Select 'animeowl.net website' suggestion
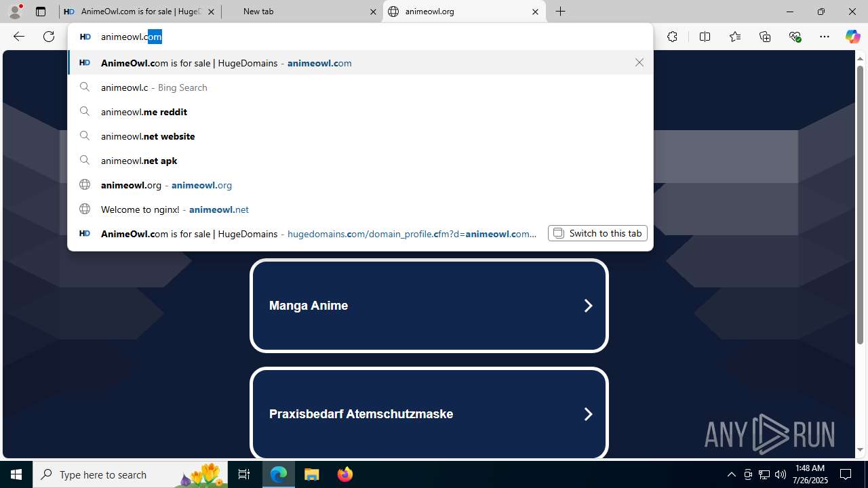 coord(360,136)
